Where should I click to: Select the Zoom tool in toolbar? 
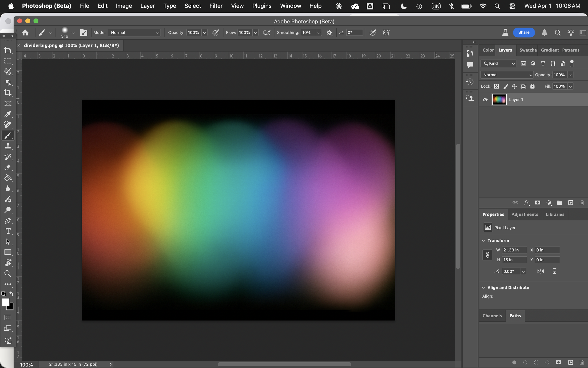tap(8, 274)
